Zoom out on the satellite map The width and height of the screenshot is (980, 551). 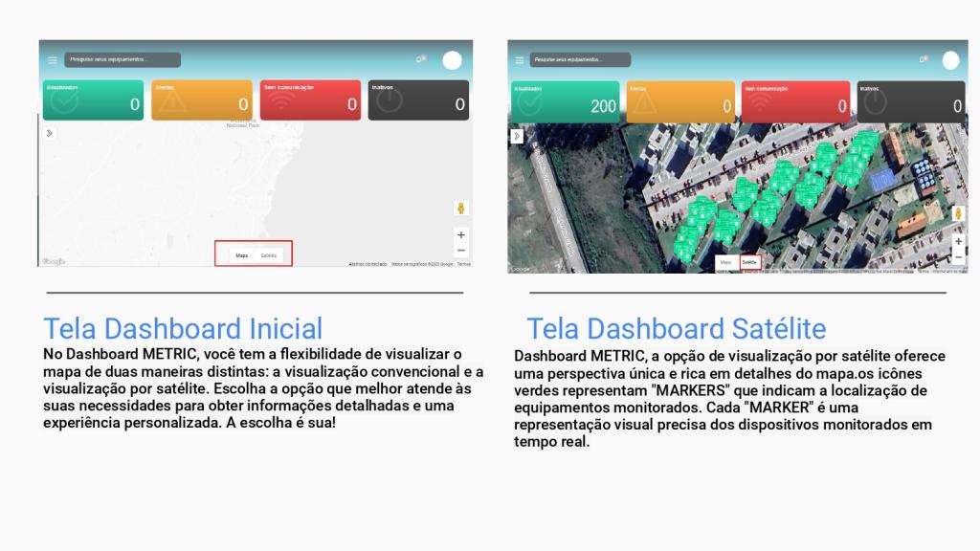958,257
